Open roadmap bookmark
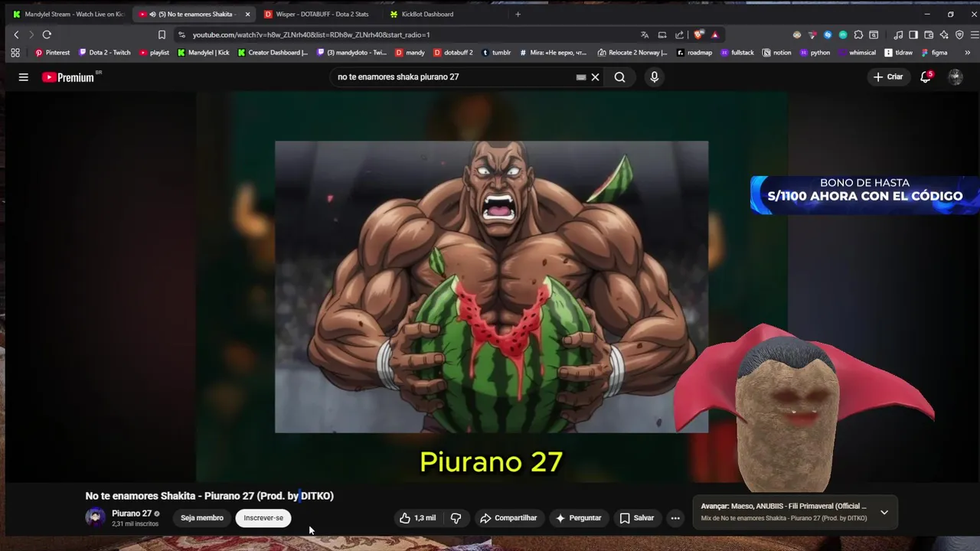This screenshot has height=551, width=980. 694,53
